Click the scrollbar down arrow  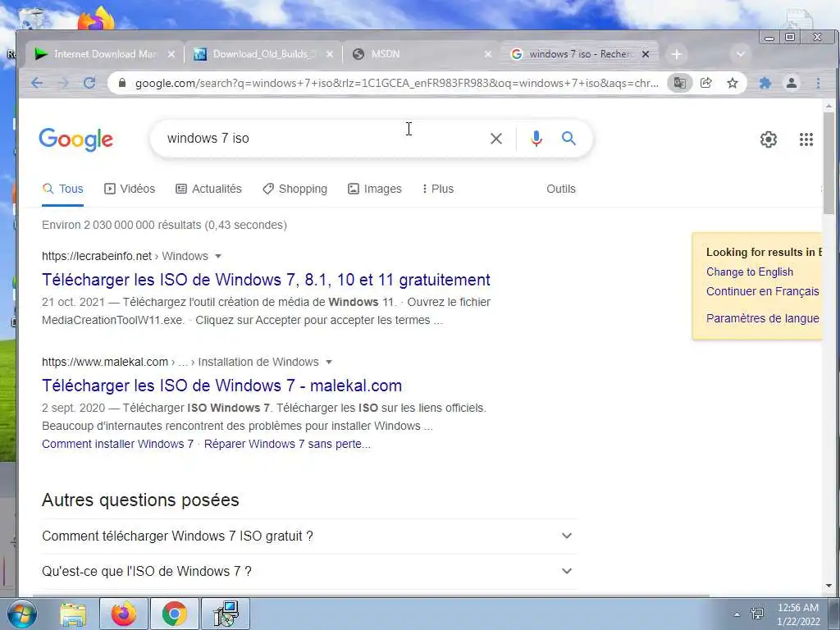click(x=829, y=586)
